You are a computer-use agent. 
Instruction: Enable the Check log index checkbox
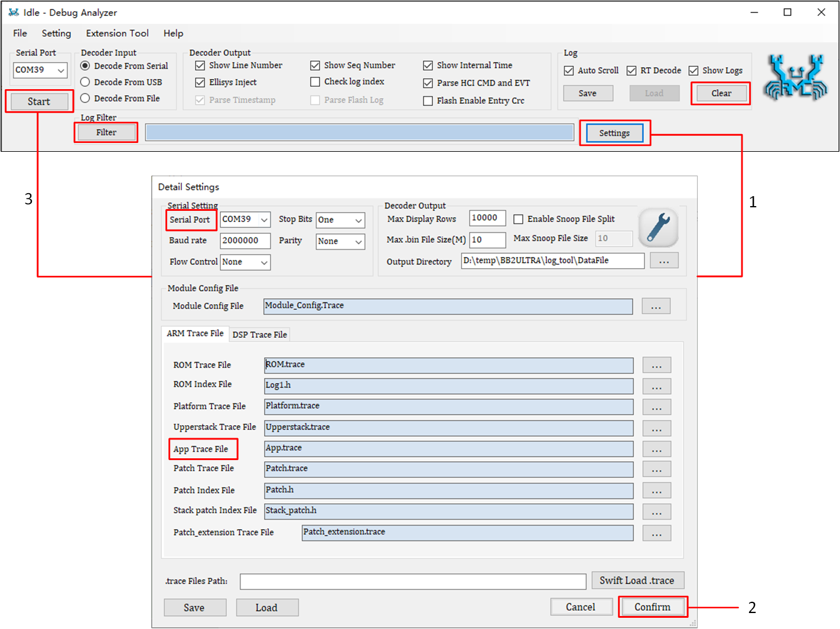coord(315,82)
